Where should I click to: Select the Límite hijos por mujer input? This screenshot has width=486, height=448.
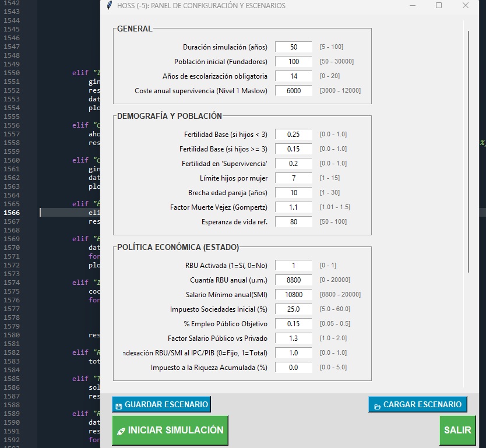click(x=294, y=178)
